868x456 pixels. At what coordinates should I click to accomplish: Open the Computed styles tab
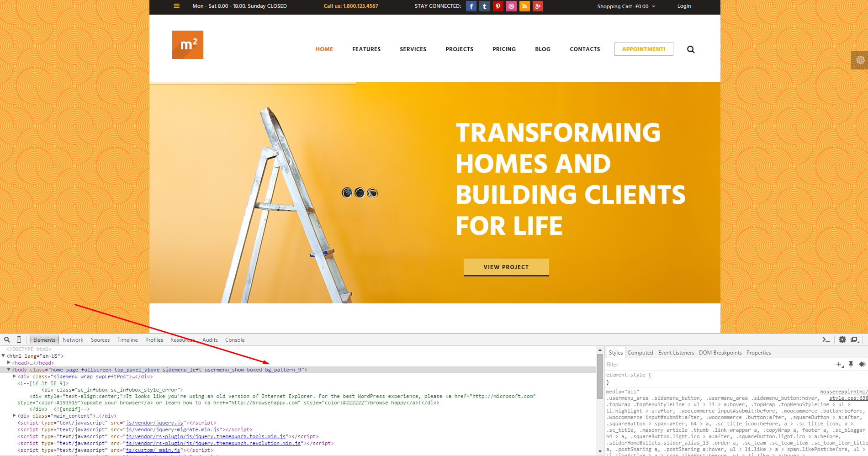(640, 353)
